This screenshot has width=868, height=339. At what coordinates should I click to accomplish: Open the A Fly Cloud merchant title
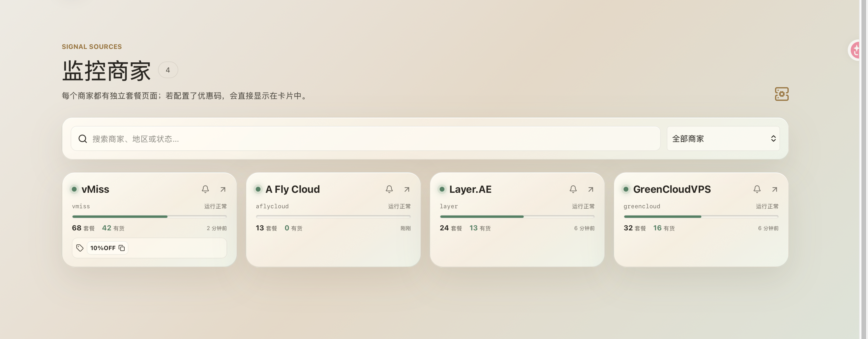pyautogui.click(x=292, y=189)
